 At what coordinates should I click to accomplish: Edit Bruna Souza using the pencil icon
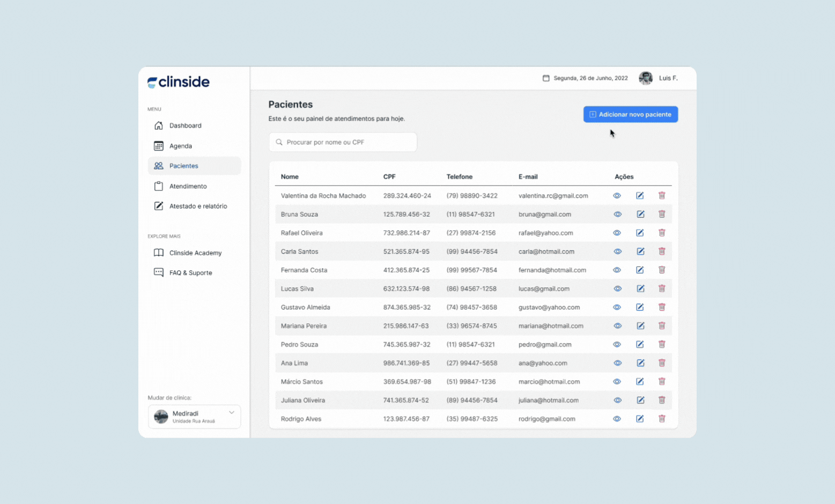(x=640, y=214)
